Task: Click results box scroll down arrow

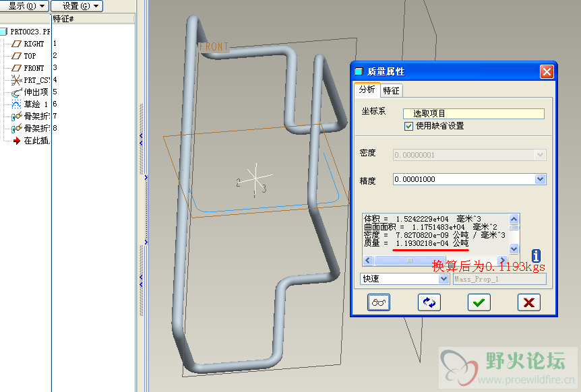Action: pos(514,249)
